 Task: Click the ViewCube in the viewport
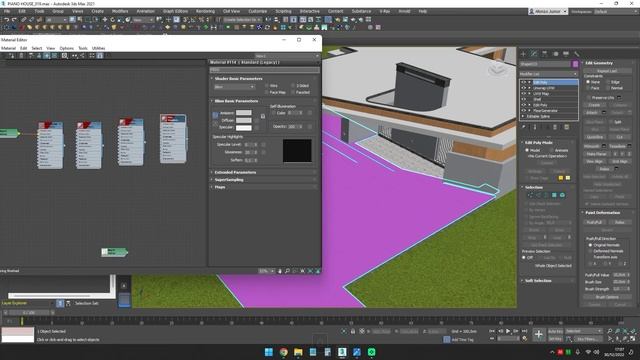coord(498,69)
